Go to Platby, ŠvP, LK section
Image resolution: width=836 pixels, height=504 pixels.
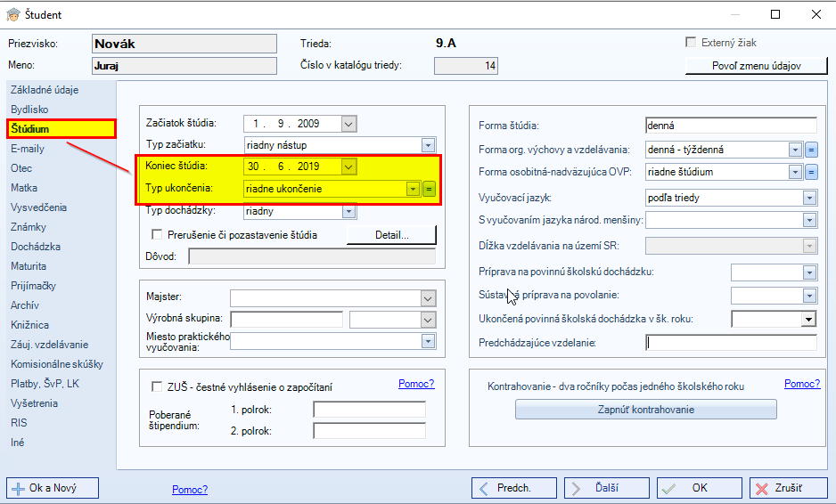(x=45, y=384)
